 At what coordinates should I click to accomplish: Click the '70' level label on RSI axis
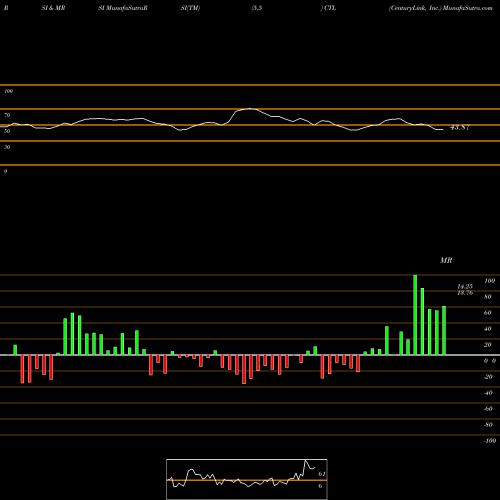[7, 115]
